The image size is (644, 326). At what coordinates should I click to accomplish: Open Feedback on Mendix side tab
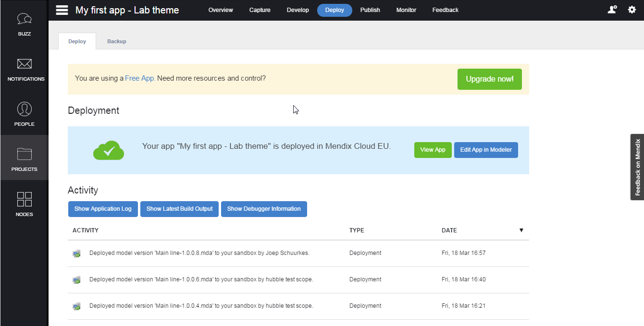637,167
